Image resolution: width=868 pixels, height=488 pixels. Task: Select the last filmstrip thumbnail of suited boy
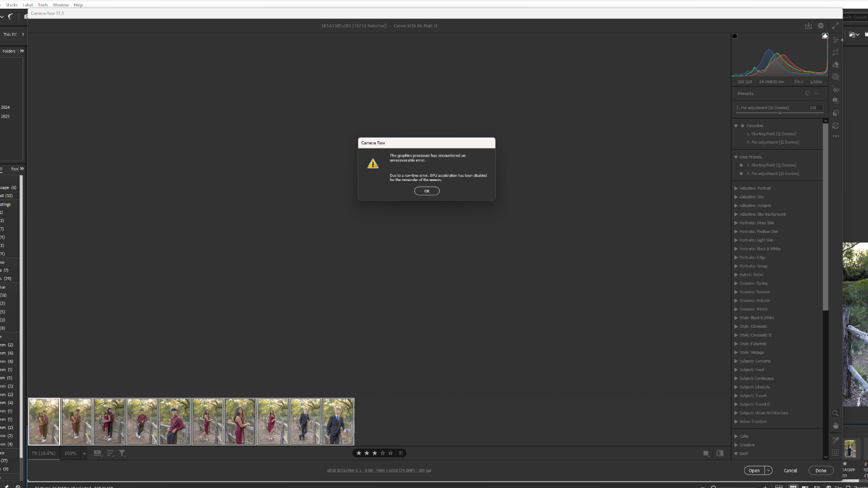coord(339,422)
